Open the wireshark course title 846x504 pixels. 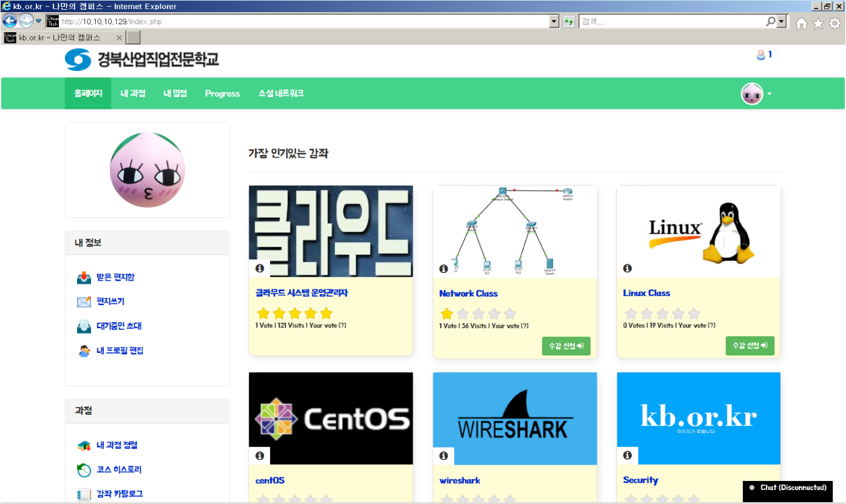[460, 480]
